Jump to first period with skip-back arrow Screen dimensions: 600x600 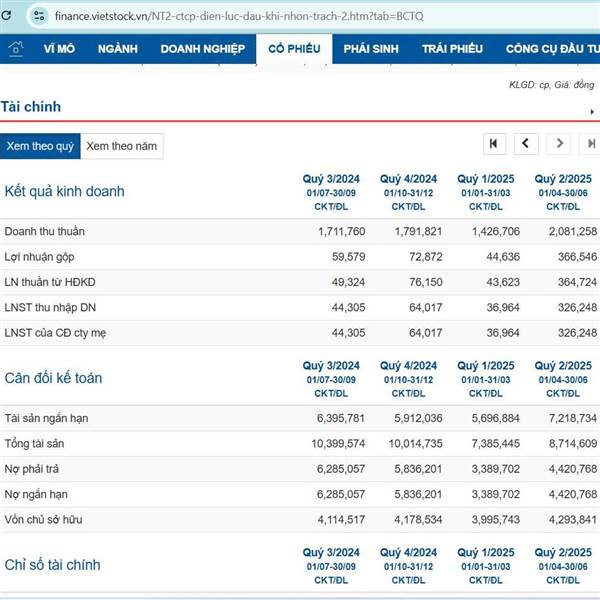[x=494, y=144]
